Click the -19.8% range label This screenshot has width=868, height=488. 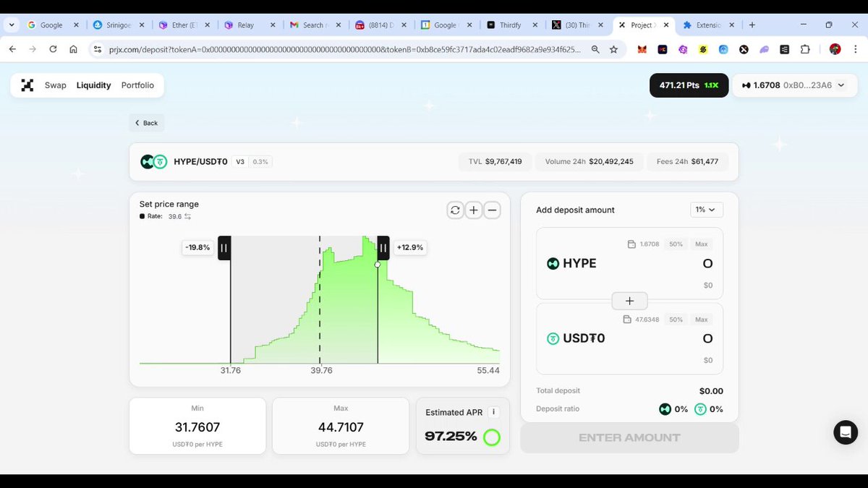197,247
